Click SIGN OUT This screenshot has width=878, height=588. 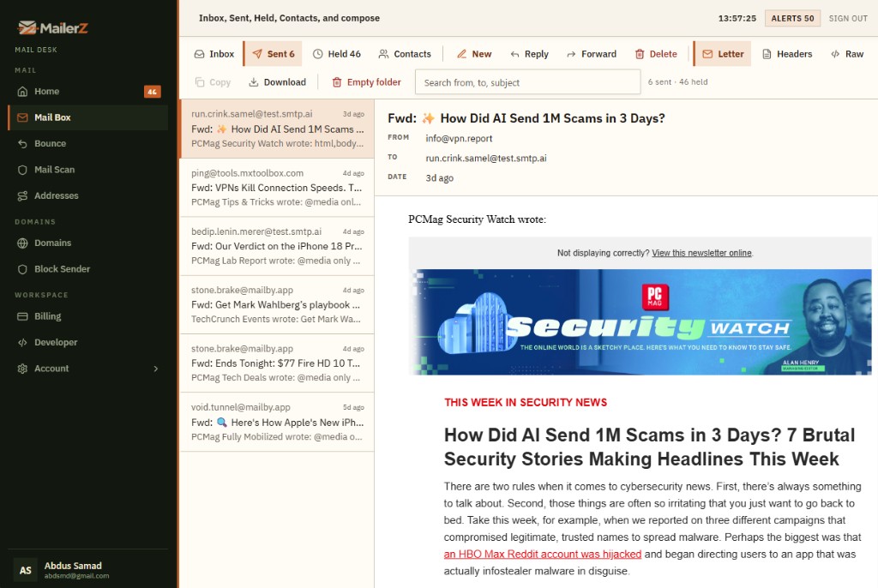848,19
